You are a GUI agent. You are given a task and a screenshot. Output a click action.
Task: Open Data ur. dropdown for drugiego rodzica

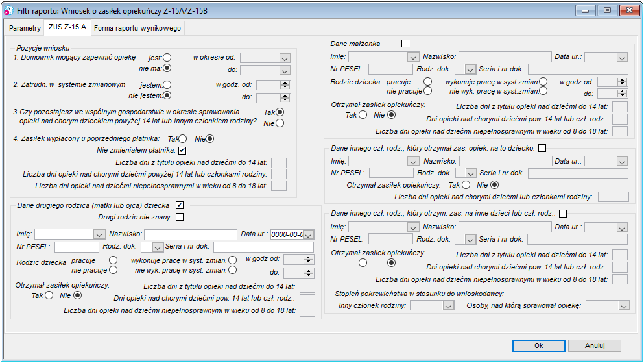click(308, 234)
